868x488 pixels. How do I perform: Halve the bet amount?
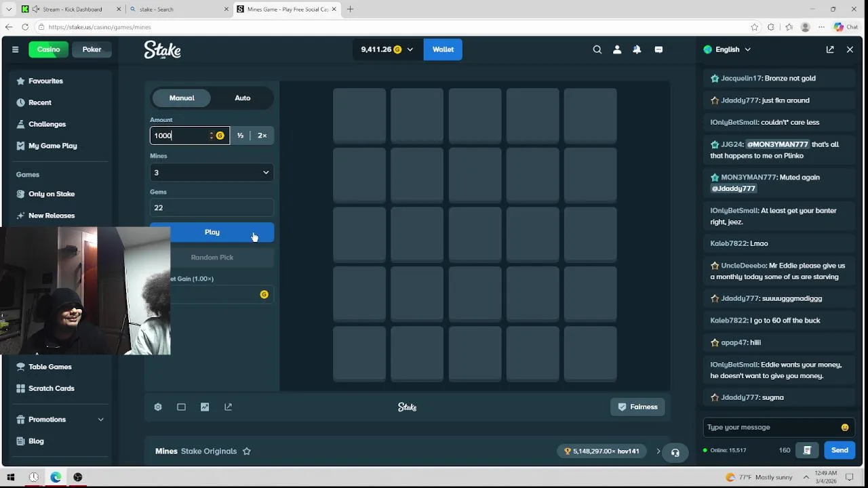(x=240, y=136)
